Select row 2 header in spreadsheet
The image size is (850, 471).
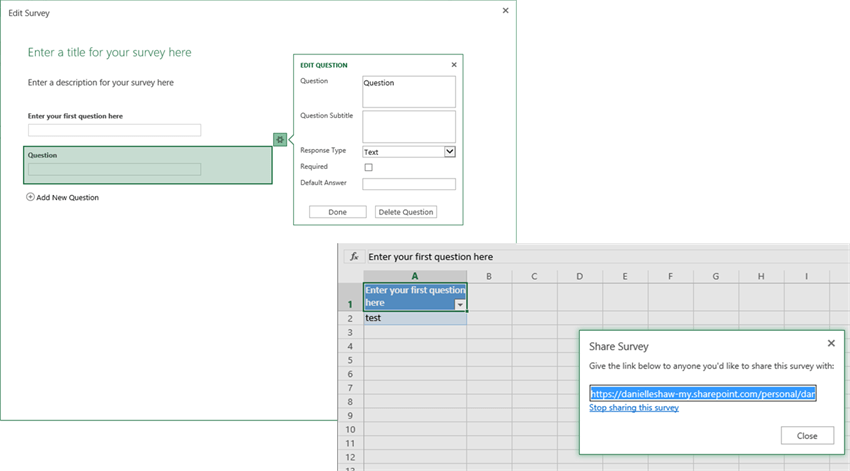[x=350, y=318]
